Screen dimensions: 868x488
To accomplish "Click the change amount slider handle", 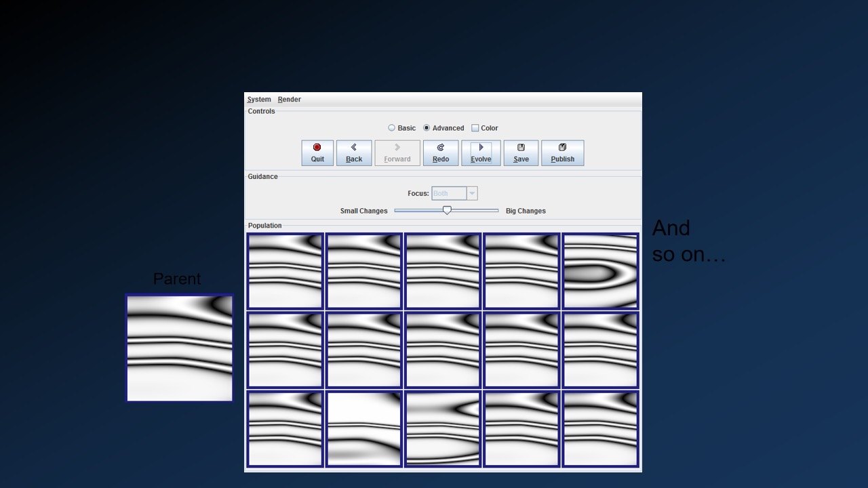I will [x=447, y=211].
